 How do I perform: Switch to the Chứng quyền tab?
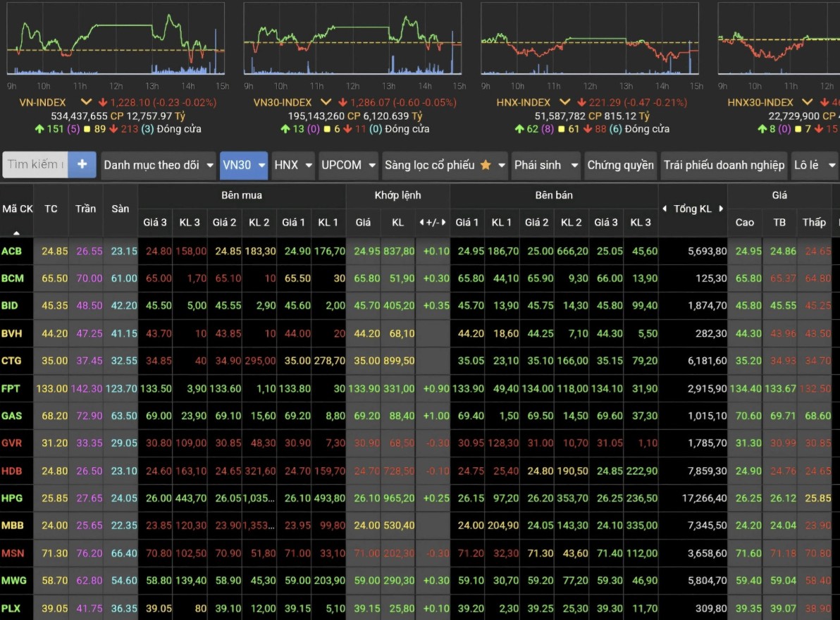(620, 165)
